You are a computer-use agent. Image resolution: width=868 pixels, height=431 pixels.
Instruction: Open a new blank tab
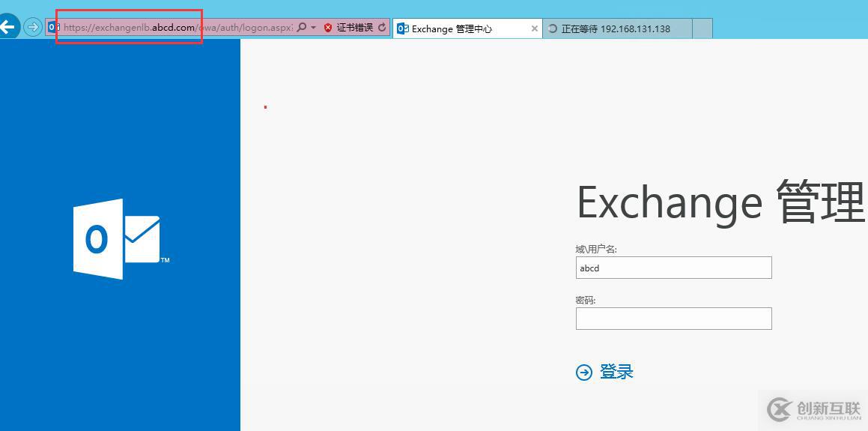coord(702,28)
